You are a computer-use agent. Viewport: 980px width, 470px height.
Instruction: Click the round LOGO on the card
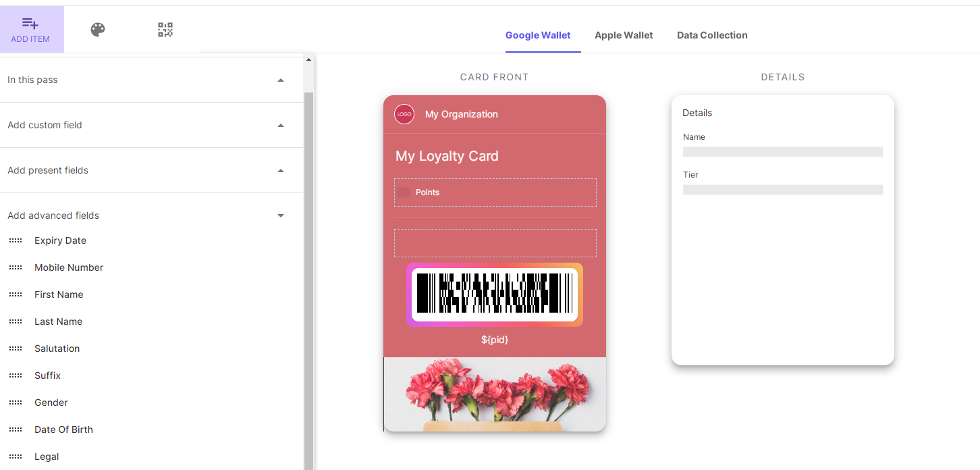[x=404, y=114]
